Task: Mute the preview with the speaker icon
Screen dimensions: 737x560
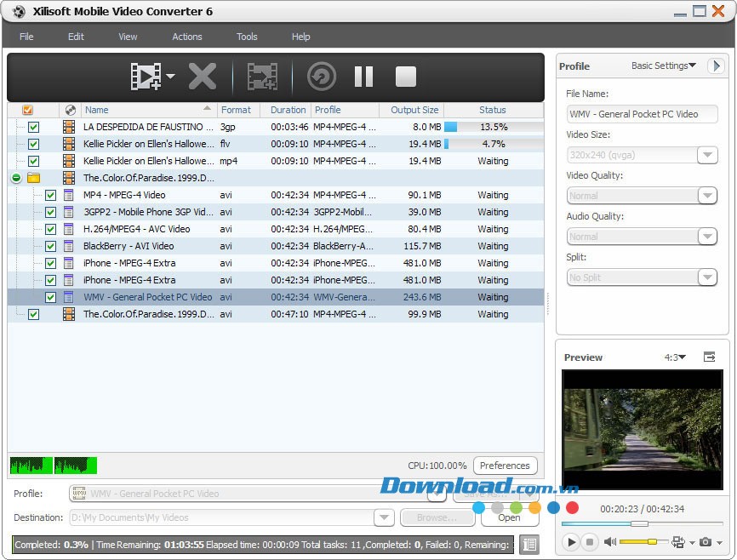Action: click(x=609, y=542)
